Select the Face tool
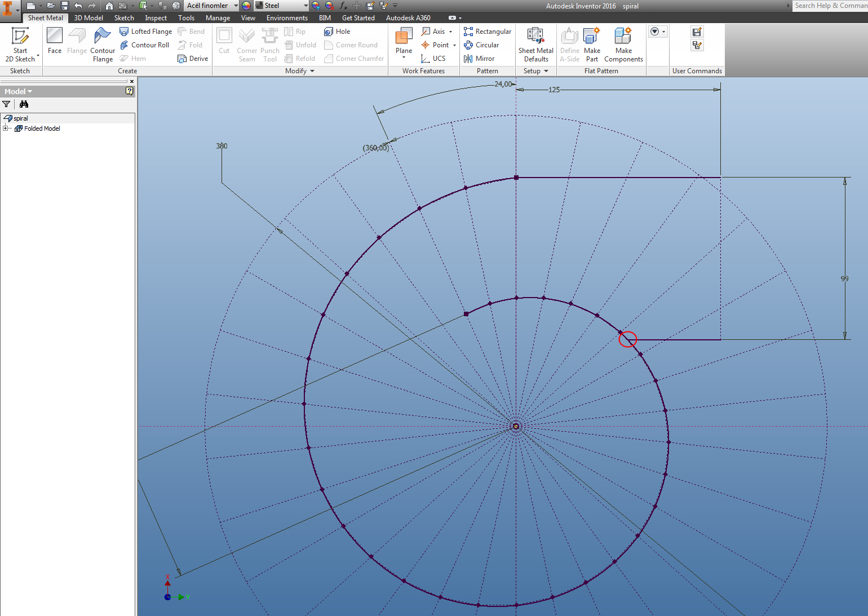Viewport: 868px width, 616px height. pyautogui.click(x=55, y=41)
